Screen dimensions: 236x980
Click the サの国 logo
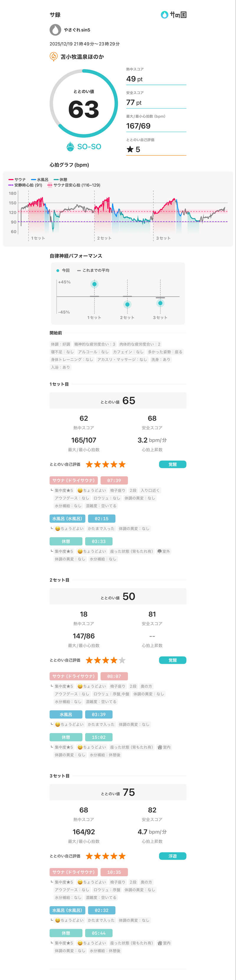[x=173, y=15]
